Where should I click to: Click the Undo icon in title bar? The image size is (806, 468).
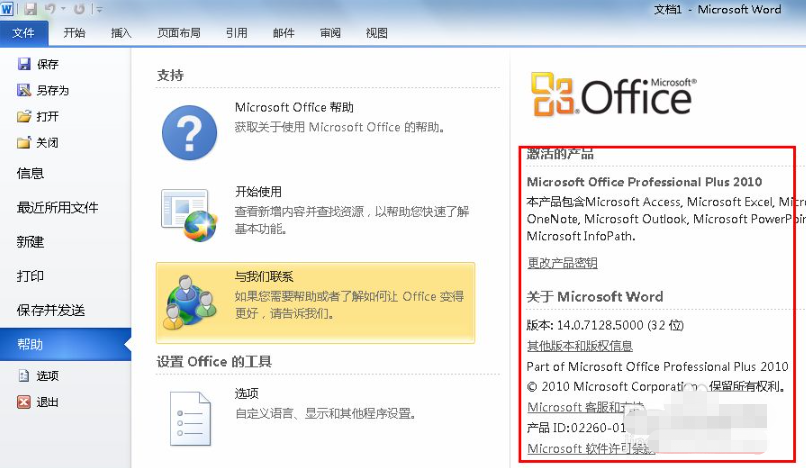pos(51,9)
